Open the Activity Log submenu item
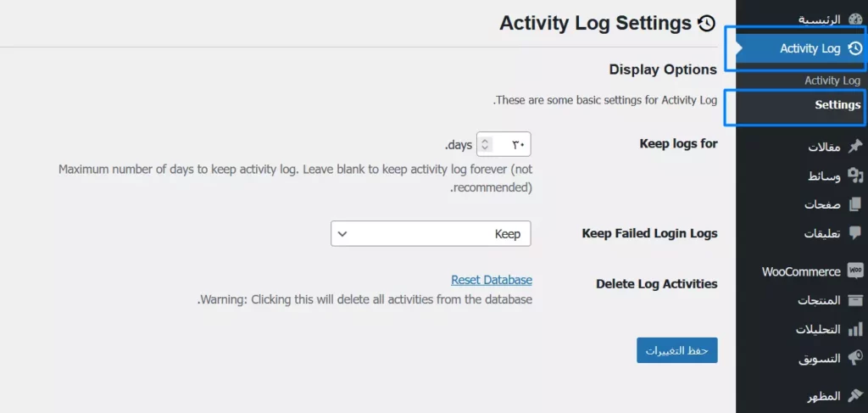This screenshot has width=868, height=413. (x=832, y=81)
